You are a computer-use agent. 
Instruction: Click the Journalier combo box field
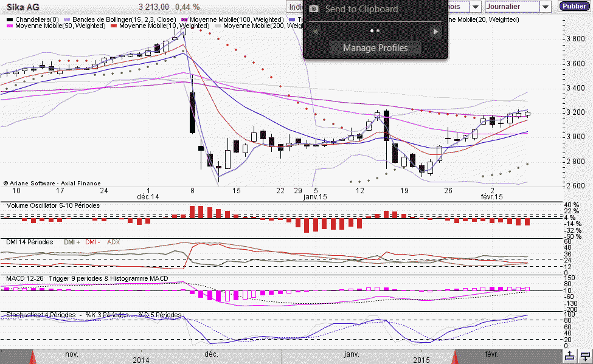[513, 7]
